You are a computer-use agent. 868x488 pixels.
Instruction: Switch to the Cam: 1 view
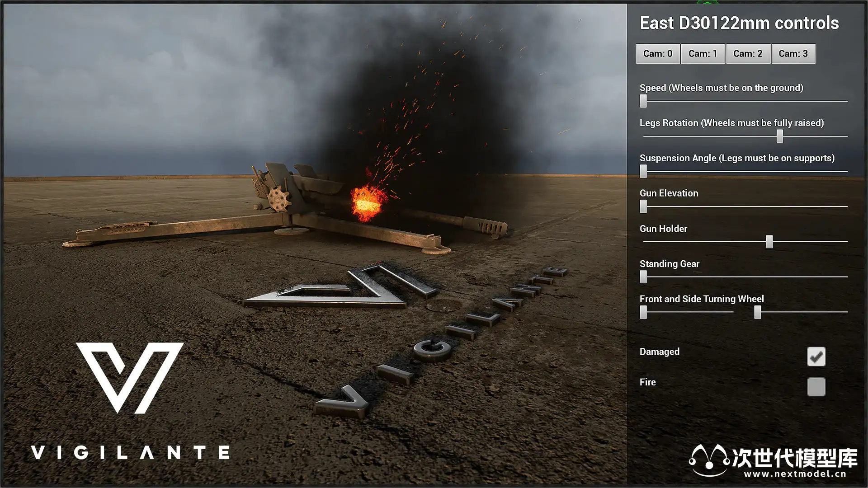[x=703, y=54]
